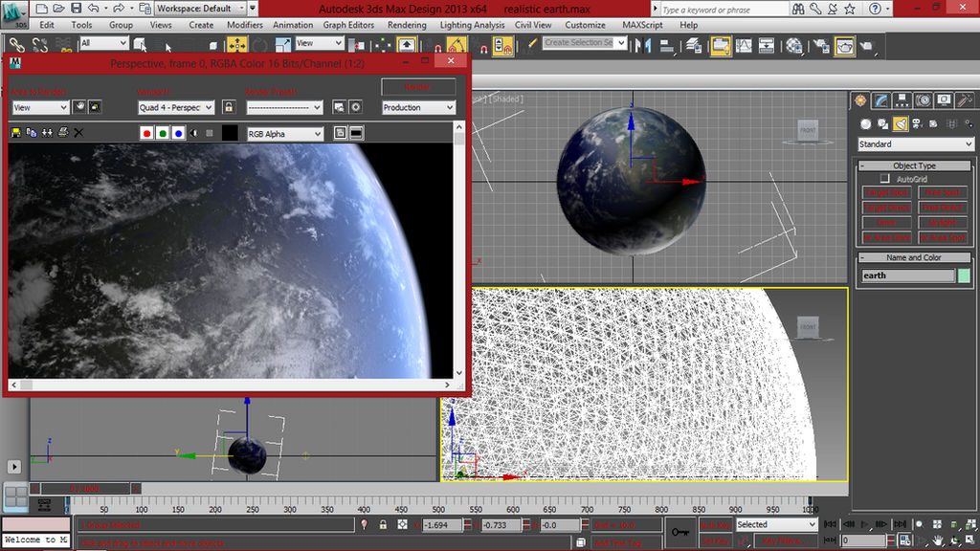Viewport: 980px width, 551px height.
Task: Open the Standard light type dropdown
Action: point(916,144)
